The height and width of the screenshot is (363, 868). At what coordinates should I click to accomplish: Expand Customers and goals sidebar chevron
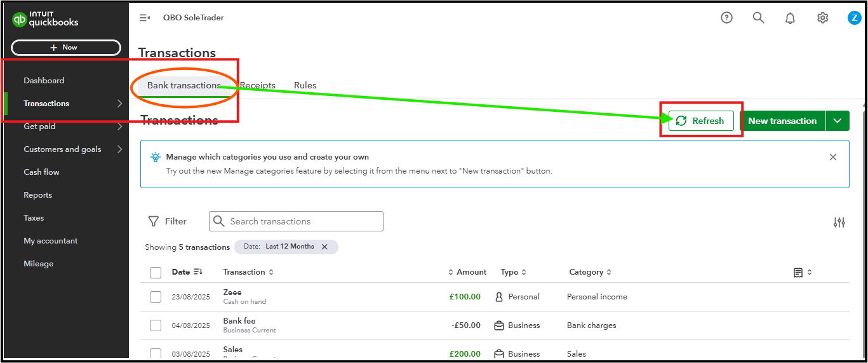point(119,149)
